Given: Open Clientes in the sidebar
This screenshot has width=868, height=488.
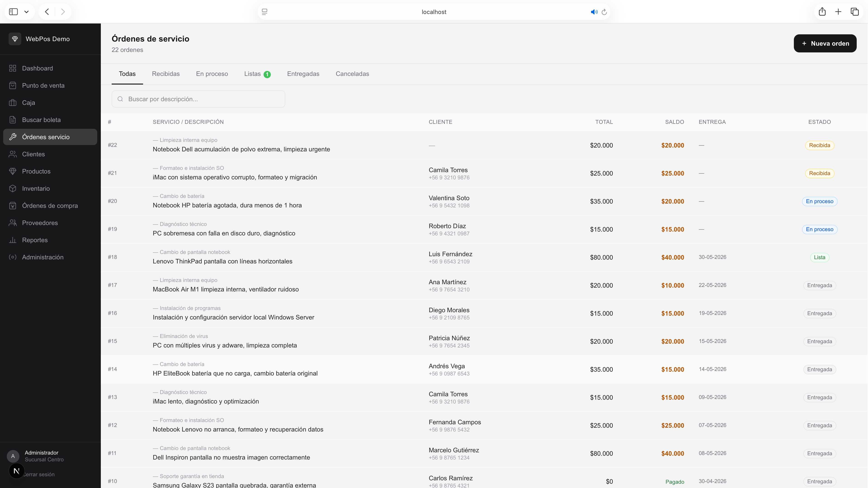Looking at the screenshot, I should click(50, 154).
